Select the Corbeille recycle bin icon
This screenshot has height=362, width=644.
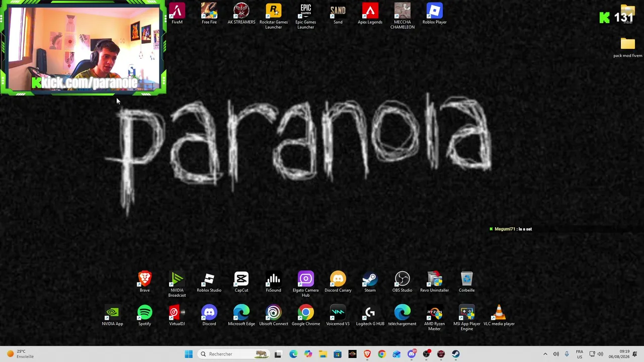[467, 282]
